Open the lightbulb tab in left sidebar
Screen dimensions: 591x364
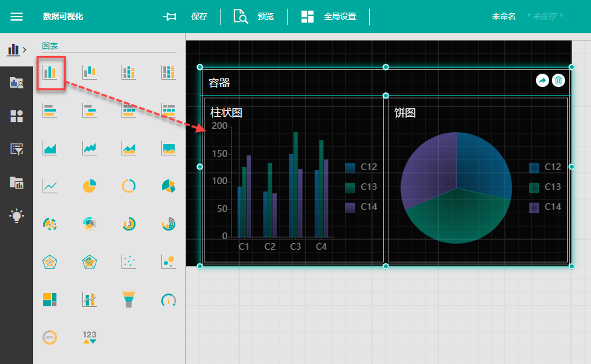pos(17,216)
